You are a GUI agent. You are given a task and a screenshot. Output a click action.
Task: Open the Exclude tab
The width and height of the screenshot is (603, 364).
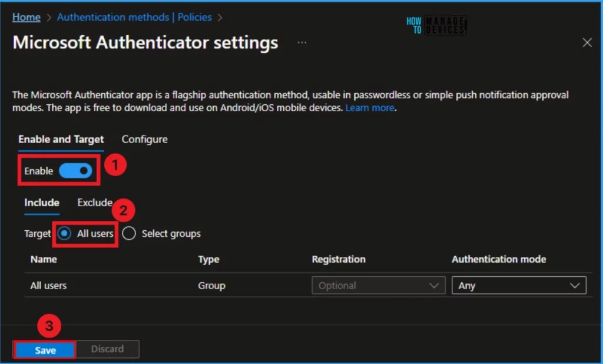(x=95, y=203)
